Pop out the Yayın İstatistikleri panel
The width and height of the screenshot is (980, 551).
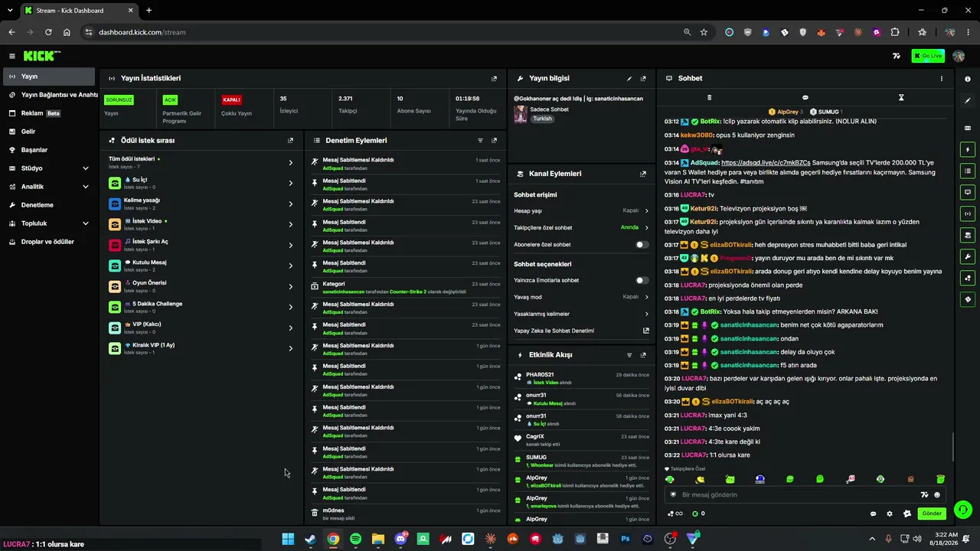494,79
